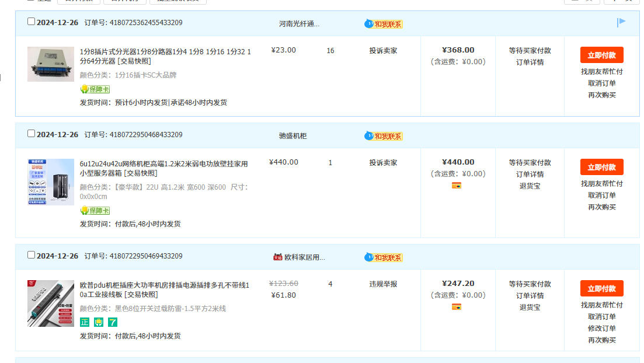Click 和我联系 chat icon for 驰盛机柜 shop
The height and width of the screenshot is (363, 644).
tap(384, 136)
